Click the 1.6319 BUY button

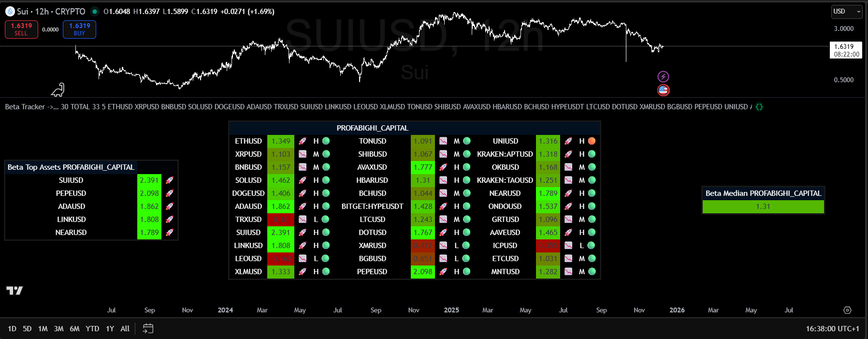click(79, 29)
